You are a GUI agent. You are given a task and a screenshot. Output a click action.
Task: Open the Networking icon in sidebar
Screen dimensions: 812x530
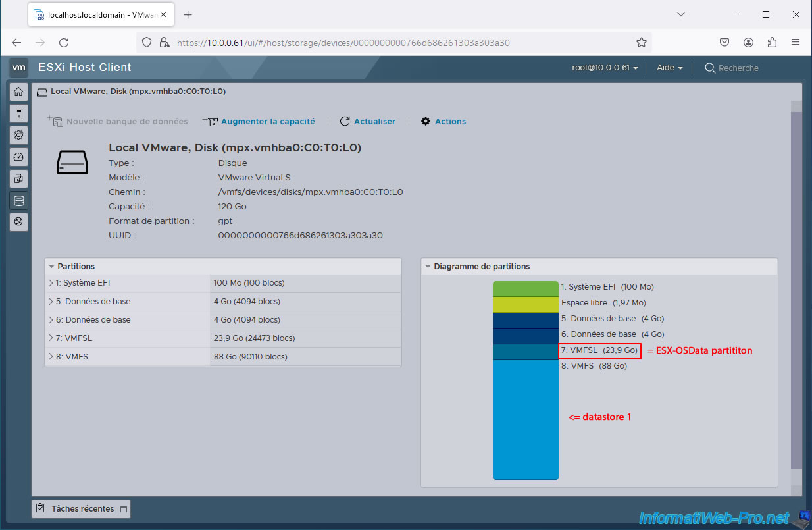tap(18, 222)
